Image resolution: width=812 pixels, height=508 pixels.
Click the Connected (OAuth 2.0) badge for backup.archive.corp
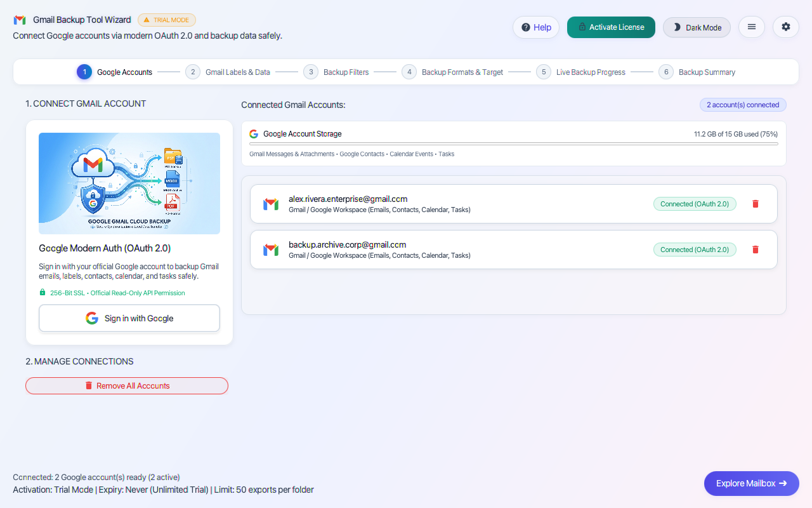click(x=695, y=250)
